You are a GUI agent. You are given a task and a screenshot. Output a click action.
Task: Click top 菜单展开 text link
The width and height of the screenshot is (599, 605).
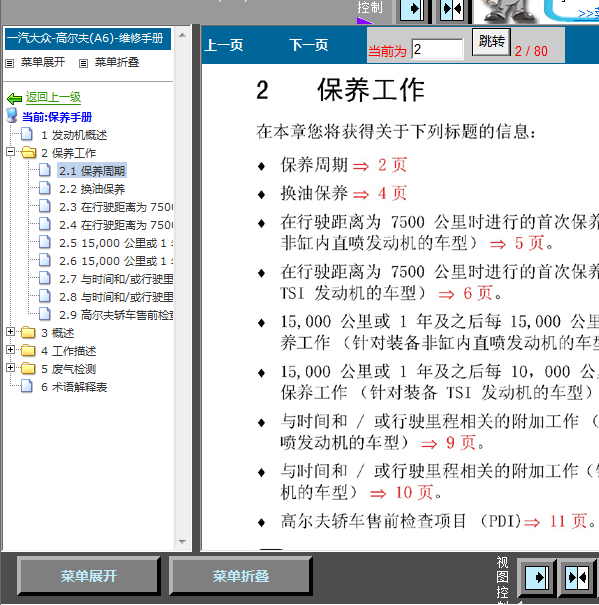[43, 62]
